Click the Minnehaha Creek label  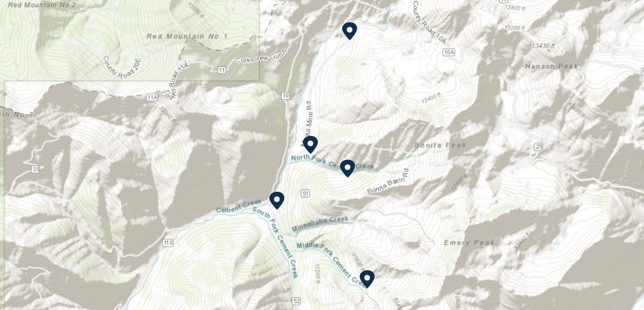320,224
